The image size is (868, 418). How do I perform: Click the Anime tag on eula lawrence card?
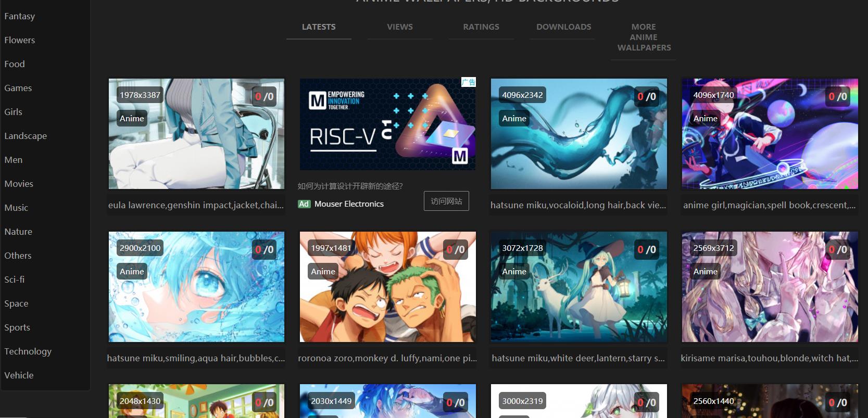click(x=132, y=118)
